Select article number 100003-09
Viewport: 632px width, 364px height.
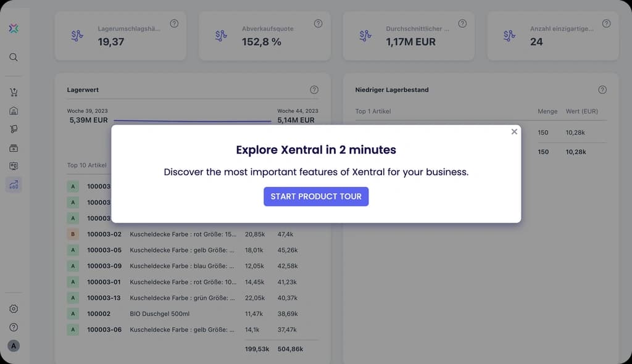coord(104,266)
